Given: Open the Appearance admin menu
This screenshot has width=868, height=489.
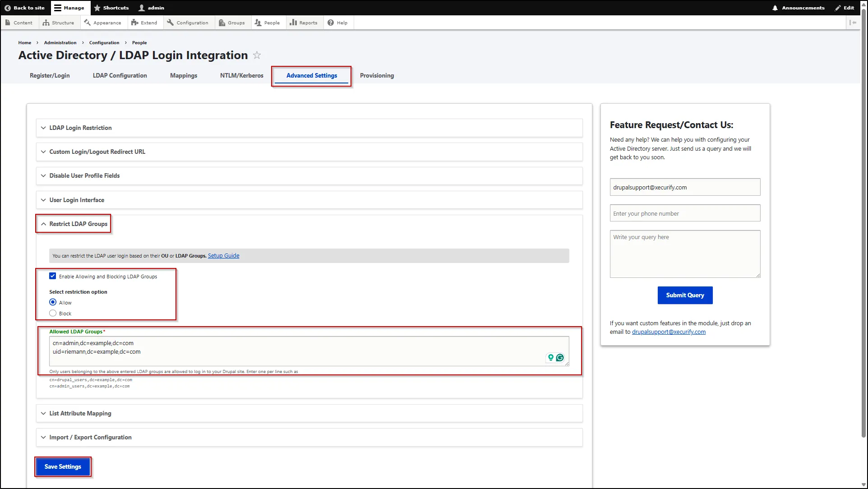Looking at the screenshot, I should (x=103, y=23).
